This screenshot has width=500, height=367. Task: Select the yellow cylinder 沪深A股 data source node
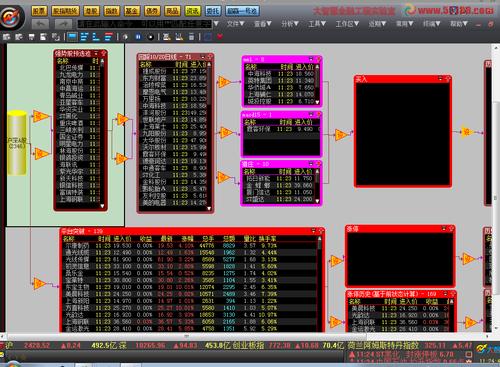click(17, 143)
